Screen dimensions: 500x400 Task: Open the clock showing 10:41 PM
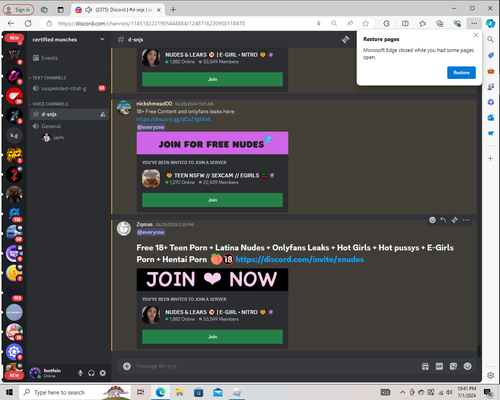tap(467, 392)
